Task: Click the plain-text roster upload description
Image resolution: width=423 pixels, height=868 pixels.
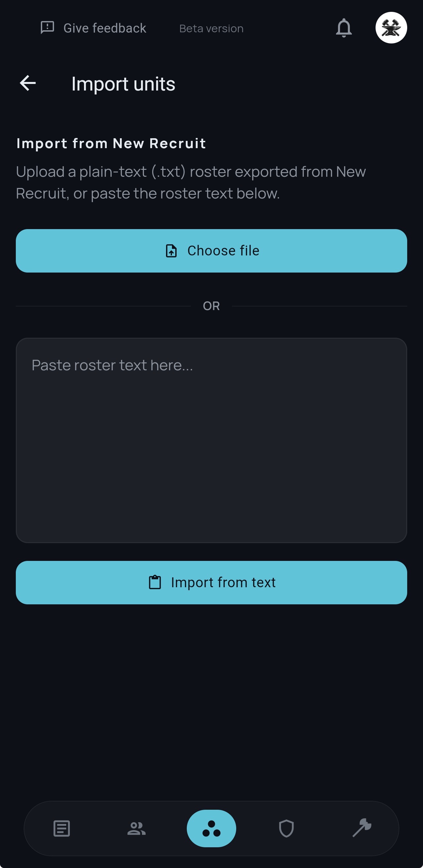Action: [x=191, y=182]
